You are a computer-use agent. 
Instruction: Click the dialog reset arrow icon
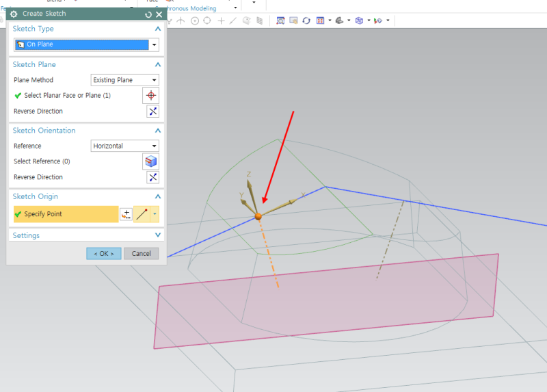148,14
